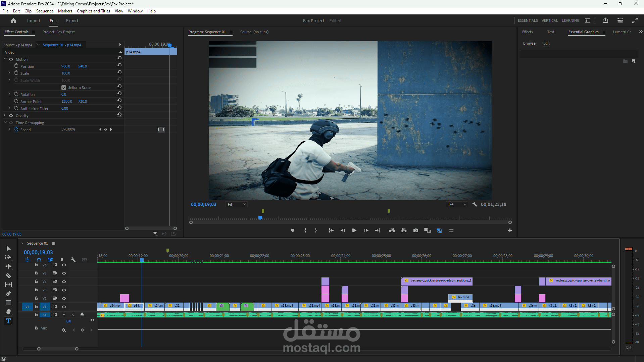Open program monitor Settings wrench
The image size is (644, 362).
click(x=475, y=204)
